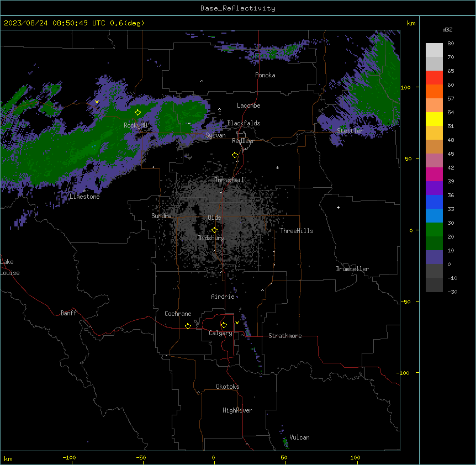Click the Airdrie city label
Image resolution: width=476 pixels, height=465 pixels.
click(223, 297)
